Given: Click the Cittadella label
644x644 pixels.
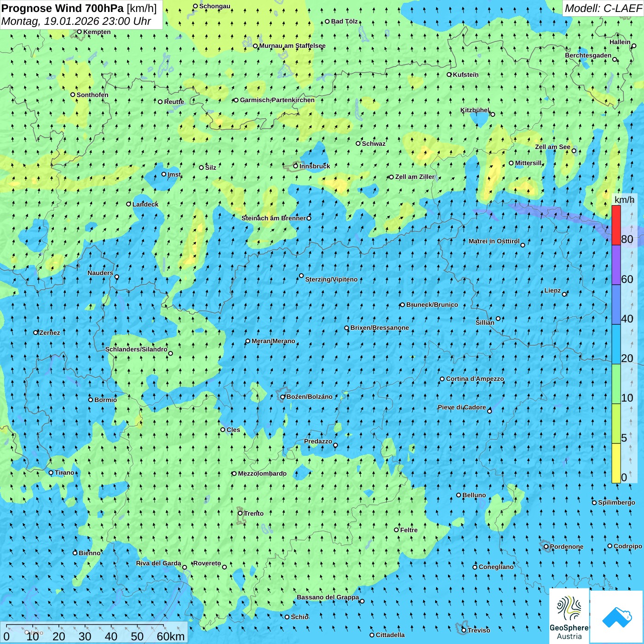Looking at the screenshot, I should pyautogui.click(x=391, y=635).
